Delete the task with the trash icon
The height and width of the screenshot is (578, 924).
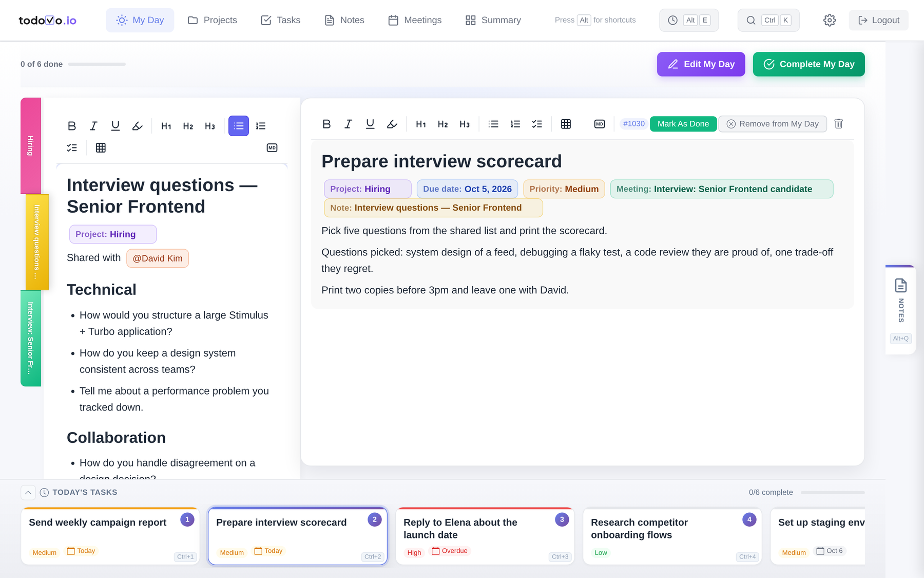[x=839, y=124]
